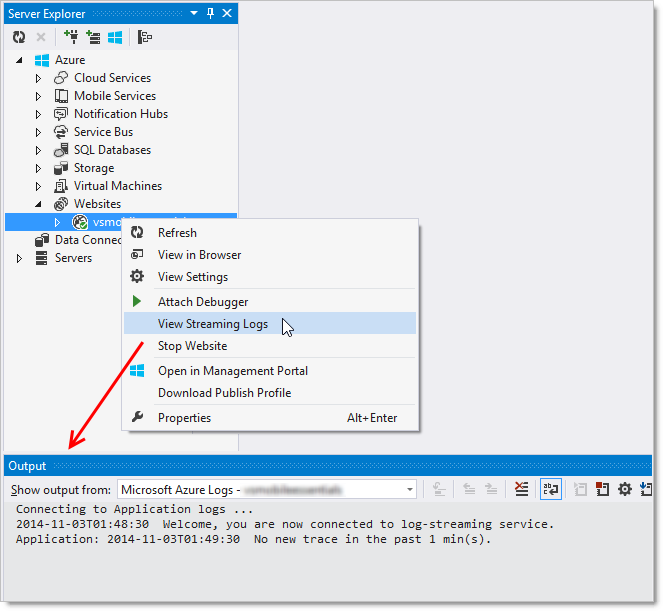Expand the Cloud Services node
This screenshot has width=663, height=611.
[38, 78]
